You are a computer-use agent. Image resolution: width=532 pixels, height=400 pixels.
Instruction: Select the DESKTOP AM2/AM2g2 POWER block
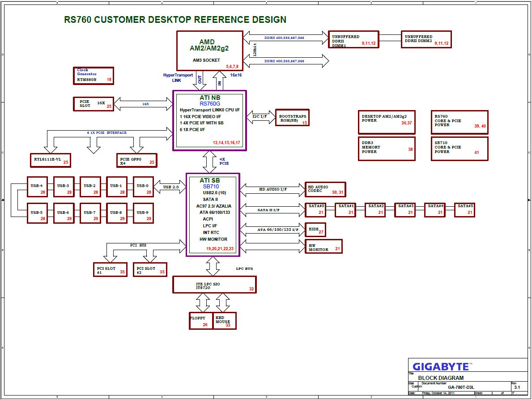pos(387,122)
